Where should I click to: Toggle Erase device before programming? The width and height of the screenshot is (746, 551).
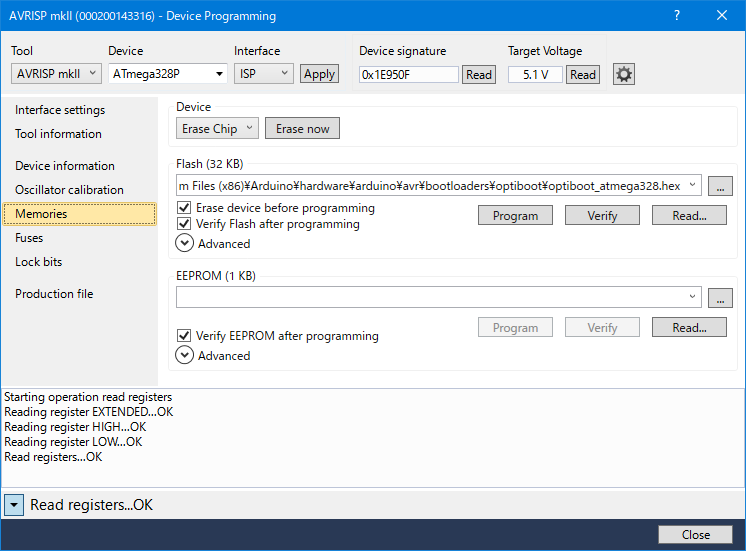(x=184, y=208)
